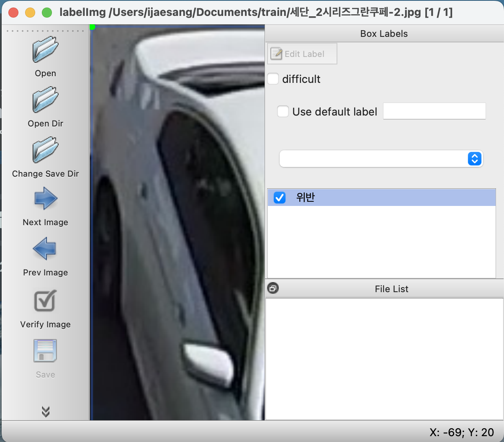Click the Edit Label button

coord(302,54)
